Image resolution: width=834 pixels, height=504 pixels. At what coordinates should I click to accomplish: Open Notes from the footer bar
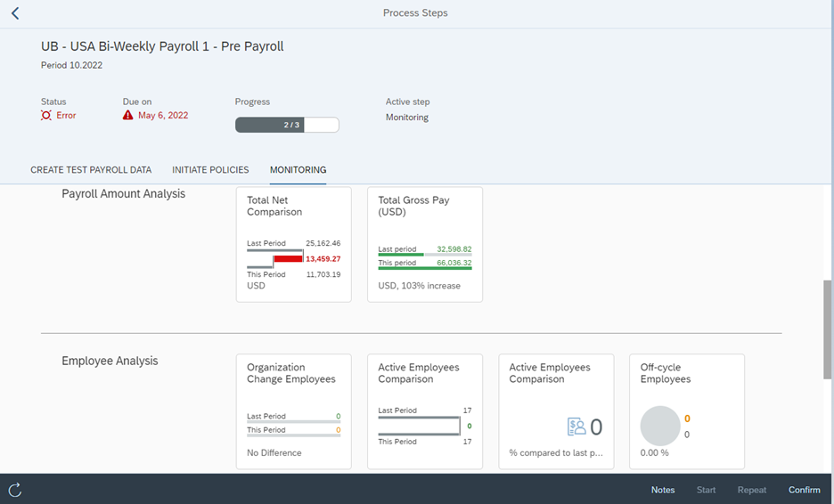(x=663, y=490)
